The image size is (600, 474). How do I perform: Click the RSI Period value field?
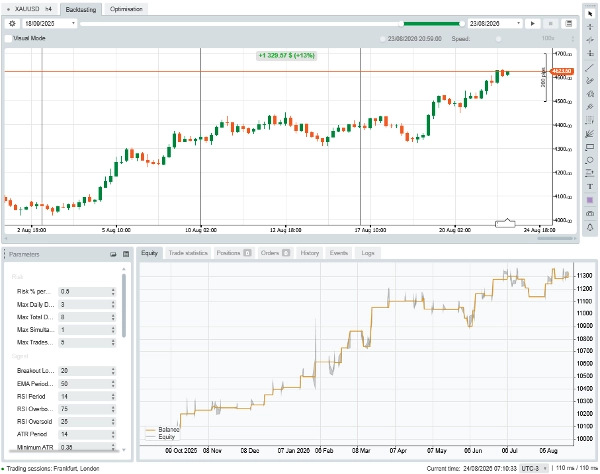coord(85,396)
